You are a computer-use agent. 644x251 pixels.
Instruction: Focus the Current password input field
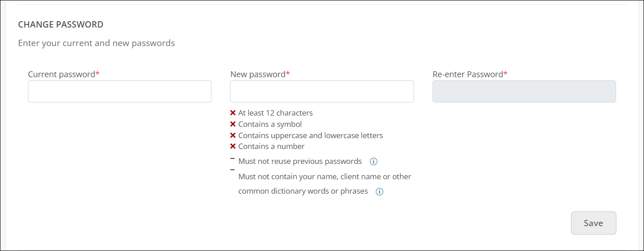point(120,92)
